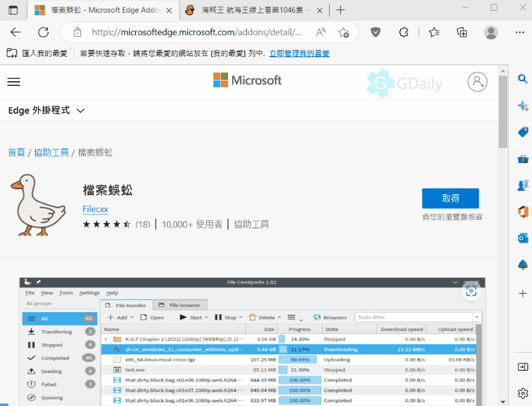Sign in with the account icon
This screenshot has width=532, height=406.
click(x=477, y=82)
